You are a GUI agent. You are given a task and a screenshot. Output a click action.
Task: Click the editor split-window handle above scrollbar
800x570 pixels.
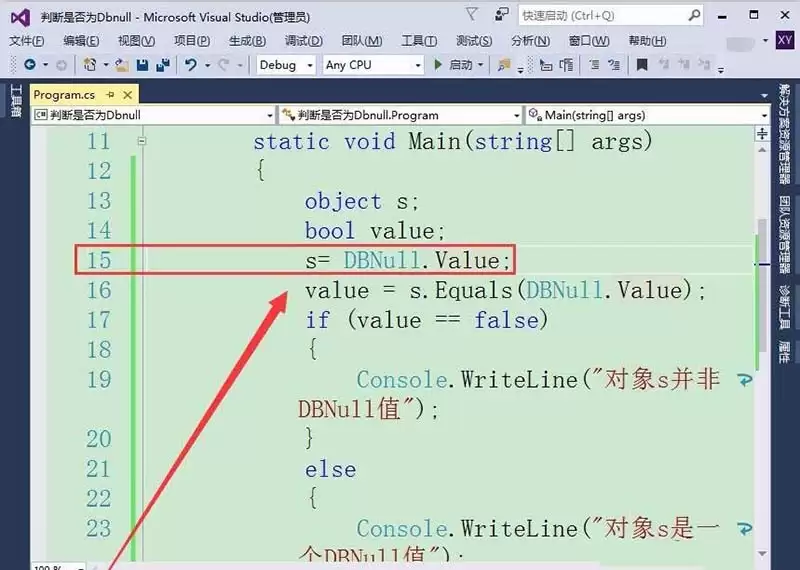[x=762, y=134]
